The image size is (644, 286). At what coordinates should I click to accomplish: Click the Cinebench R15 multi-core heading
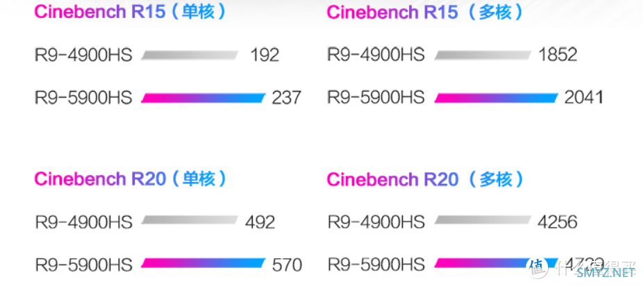[425, 12]
